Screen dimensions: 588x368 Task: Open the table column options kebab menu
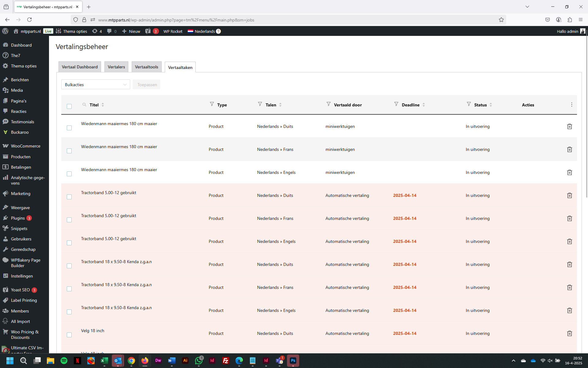(571, 105)
